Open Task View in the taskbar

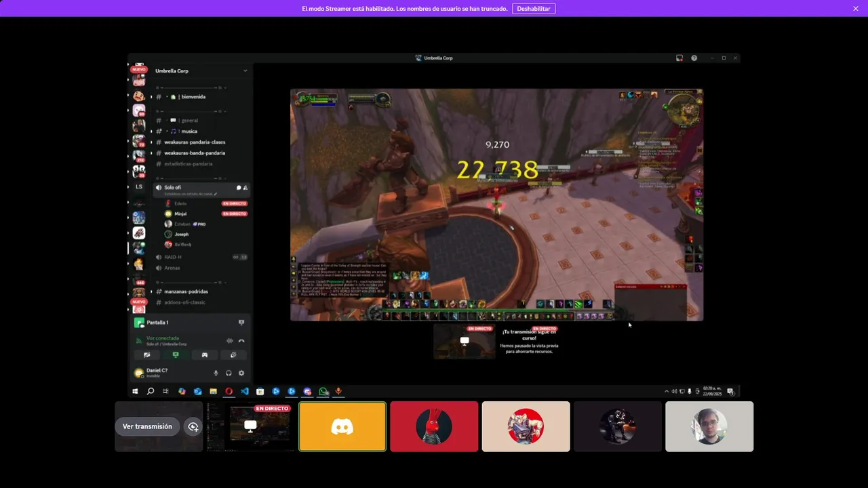pos(165,392)
